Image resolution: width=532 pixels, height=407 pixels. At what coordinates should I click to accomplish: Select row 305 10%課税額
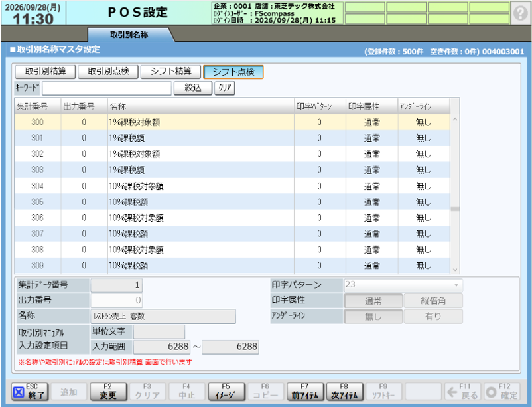point(232,202)
